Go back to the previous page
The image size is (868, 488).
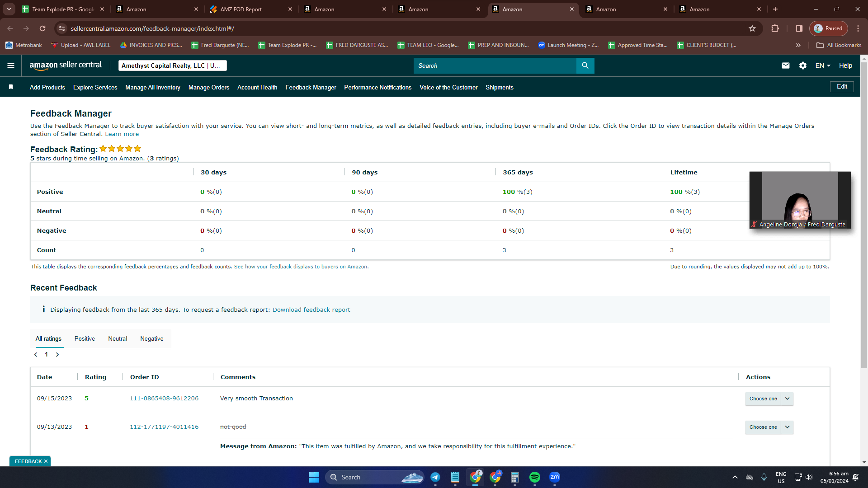[x=10, y=28]
